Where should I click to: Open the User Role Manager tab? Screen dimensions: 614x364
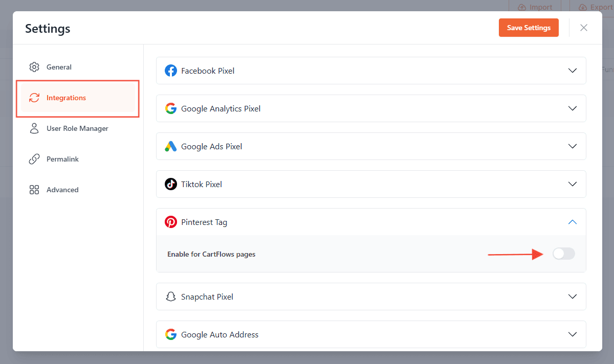[x=77, y=128]
